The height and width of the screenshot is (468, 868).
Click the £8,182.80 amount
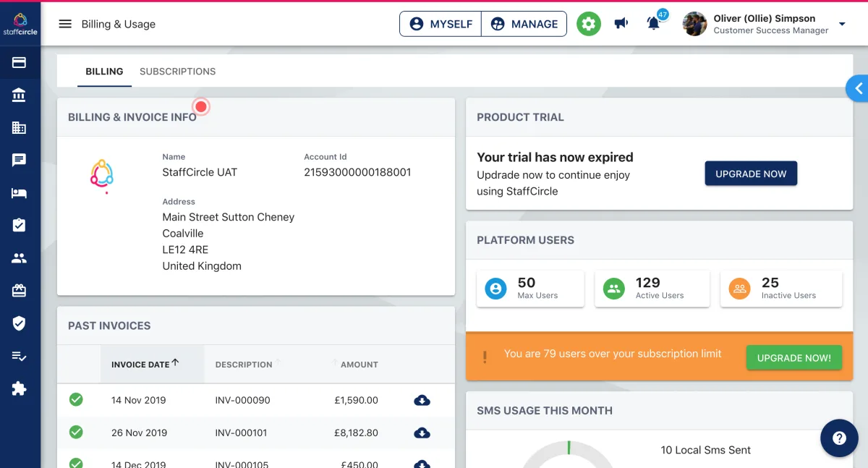click(x=356, y=433)
